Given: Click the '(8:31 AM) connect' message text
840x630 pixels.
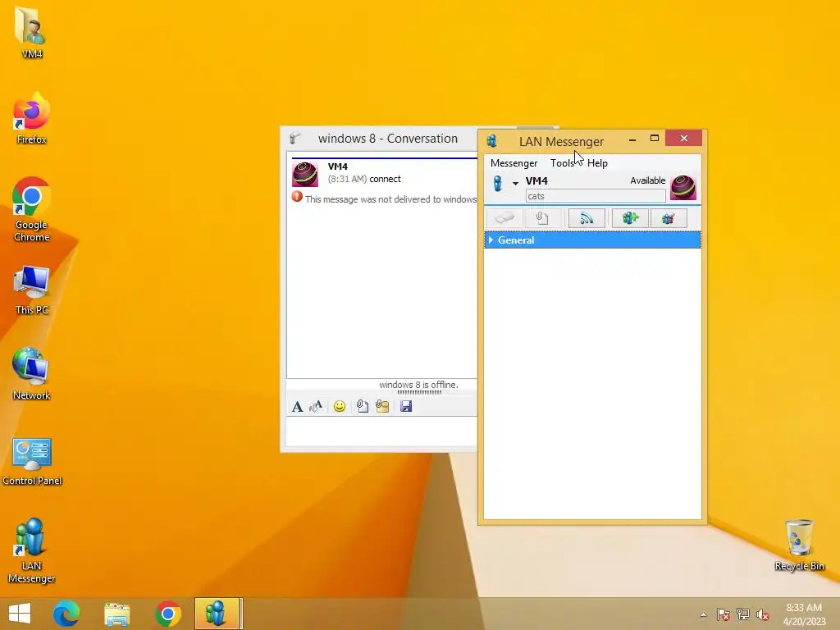Looking at the screenshot, I should pyautogui.click(x=364, y=179).
